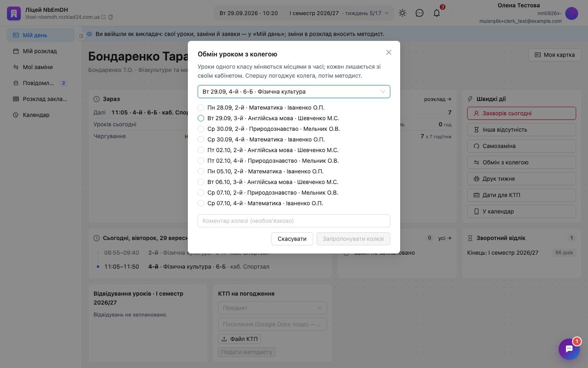The image size is (588, 368).
Task: Open «Моя картка» button
Action: click(x=555, y=55)
